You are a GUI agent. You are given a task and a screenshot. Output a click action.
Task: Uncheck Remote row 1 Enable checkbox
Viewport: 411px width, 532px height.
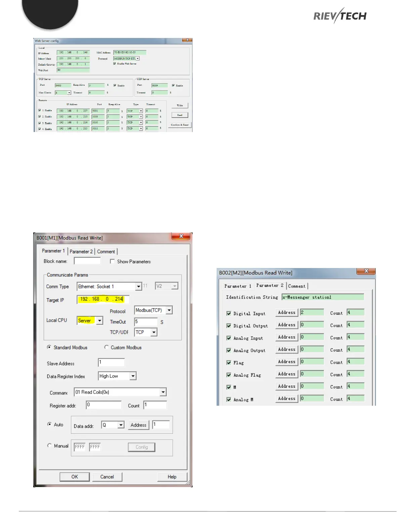coord(40,110)
